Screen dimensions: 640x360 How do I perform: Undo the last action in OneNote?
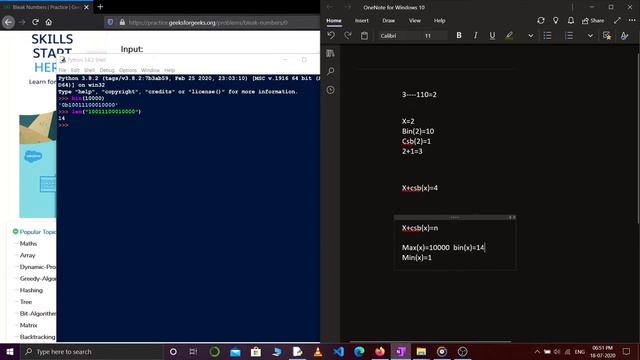331,36
